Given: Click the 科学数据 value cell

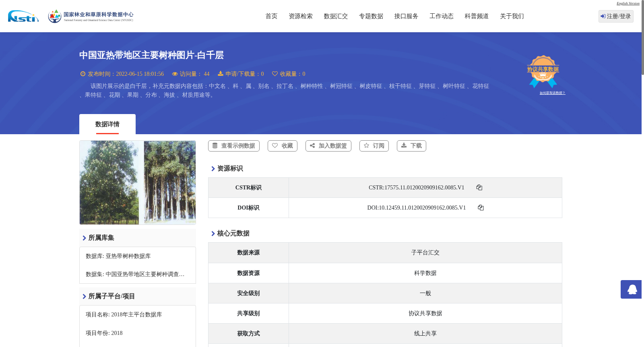Looking at the screenshot, I should click(425, 273).
